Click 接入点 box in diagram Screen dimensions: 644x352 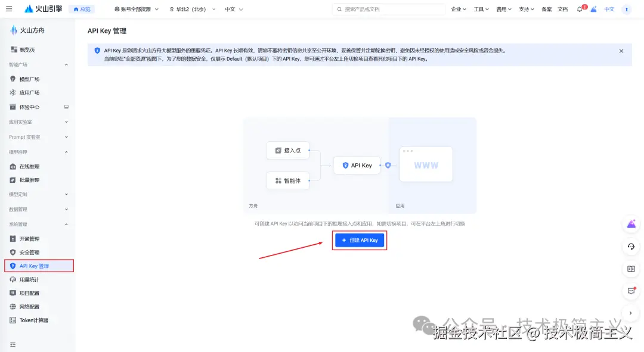288,151
